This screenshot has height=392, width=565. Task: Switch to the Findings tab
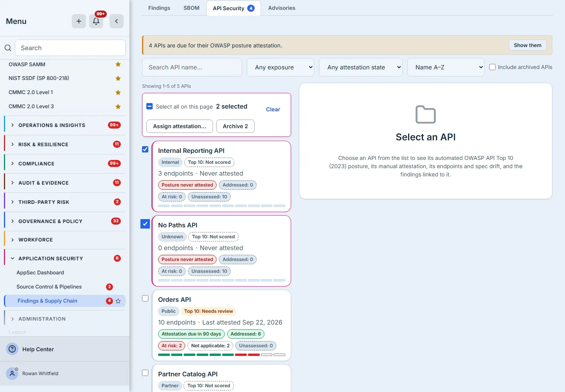coord(159,8)
